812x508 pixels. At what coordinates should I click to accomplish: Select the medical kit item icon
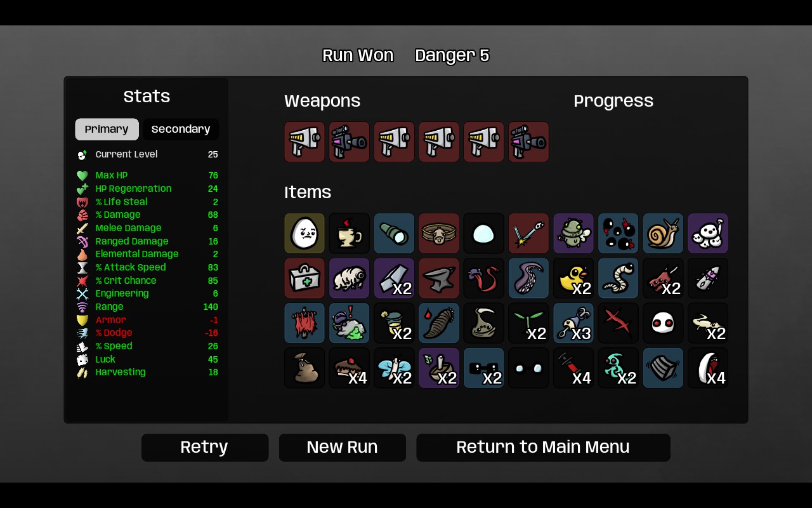[x=304, y=278]
